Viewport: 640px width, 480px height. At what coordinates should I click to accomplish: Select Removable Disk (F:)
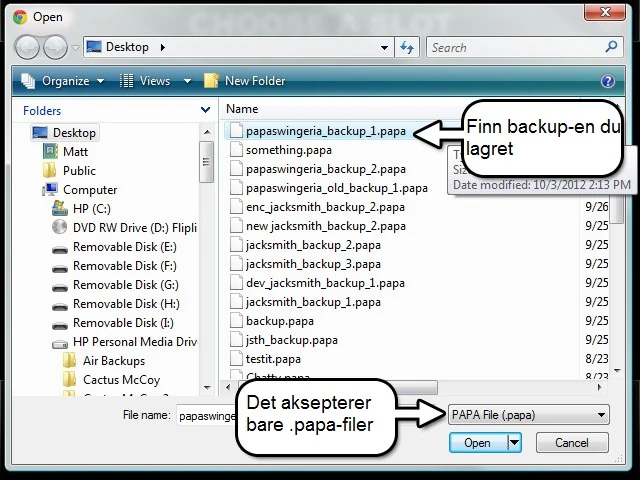[x=114, y=266]
